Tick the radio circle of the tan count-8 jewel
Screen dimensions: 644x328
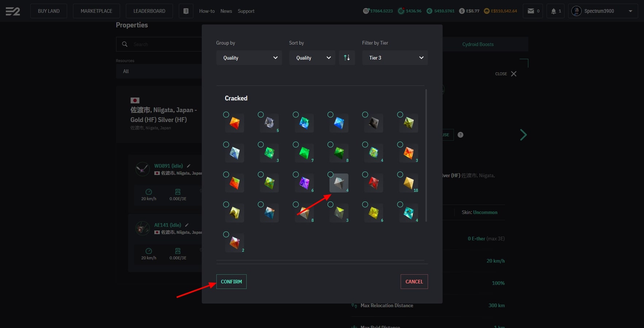pyautogui.click(x=296, y=205)
